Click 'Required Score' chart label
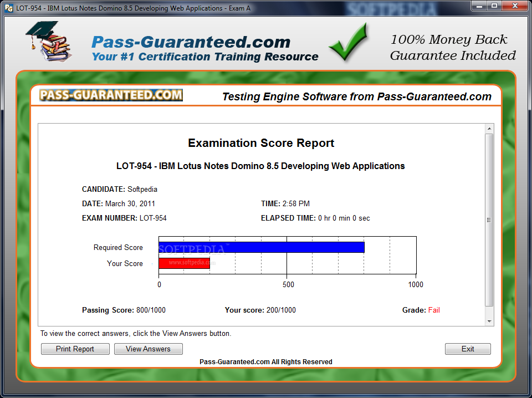The height and width of the screenshot is (398, 532). click(x=118, y=247)
